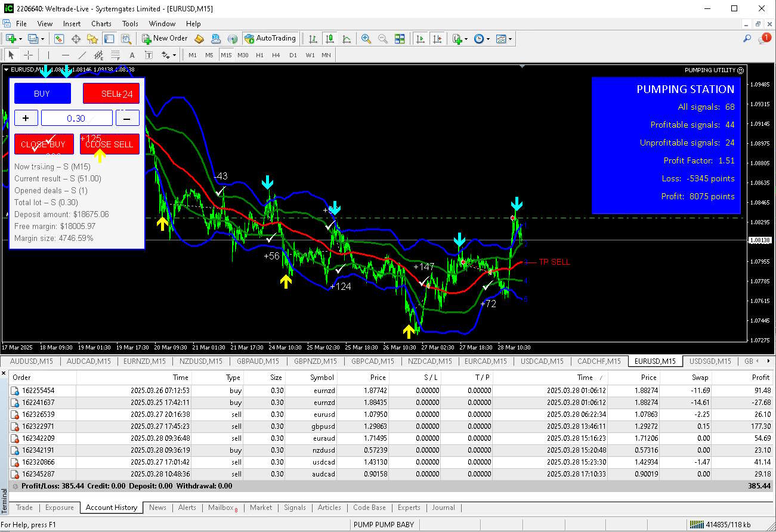
Task: Zoom in on the chart
Action: [x=366, y=38]
